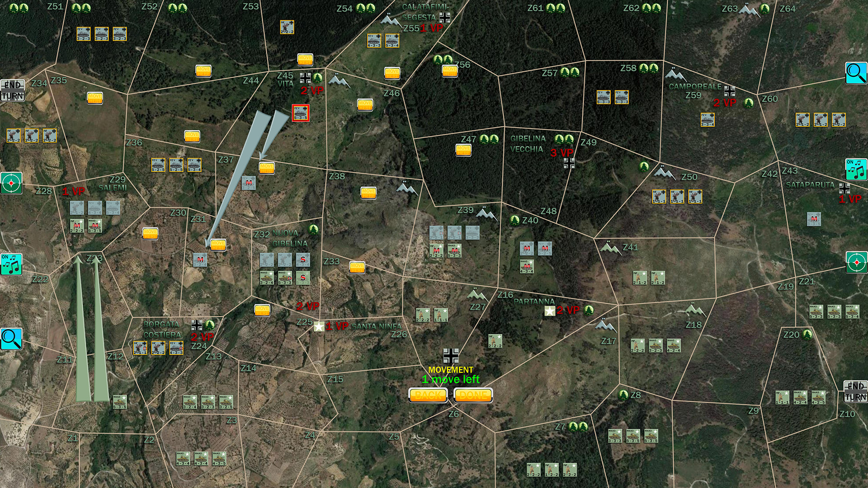Select the red-outlined PZ V 5-3-5 unit
The width and height of the screenshot is (868, 488).
click(x=301, y=113)
